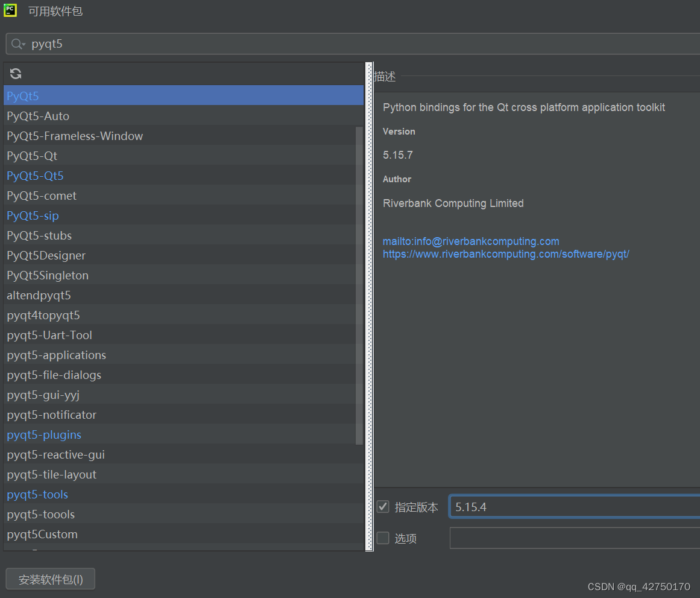Select PyQt5-Frameless-Window package

pyautogui.click(x=183, y=136)
